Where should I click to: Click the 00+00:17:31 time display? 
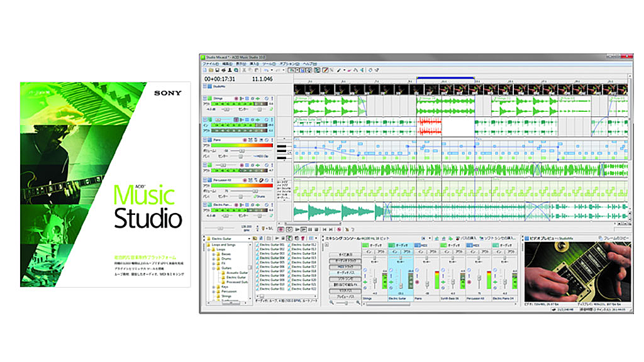(219, 79)
